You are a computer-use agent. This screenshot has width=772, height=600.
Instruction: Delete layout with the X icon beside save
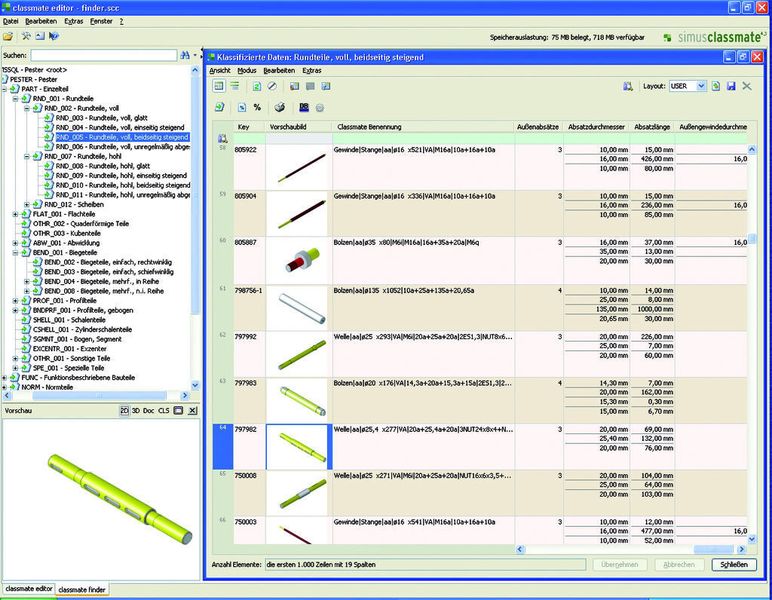coord(747,86)
